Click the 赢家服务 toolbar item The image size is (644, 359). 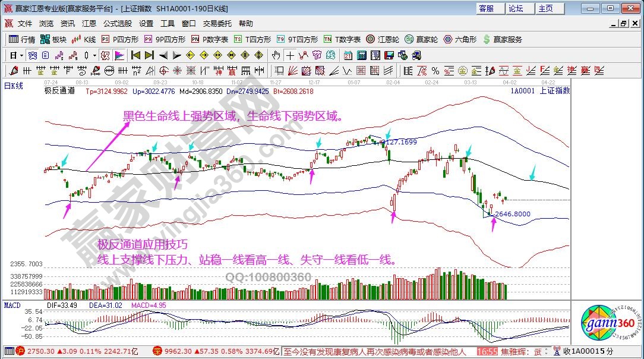click(503, 39)
